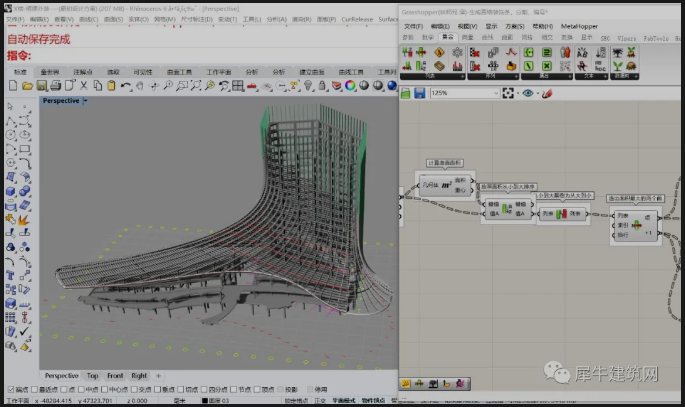
Task: Open the dropdown dot next to Grasshopper eye icon
Action: pos(537,93)
